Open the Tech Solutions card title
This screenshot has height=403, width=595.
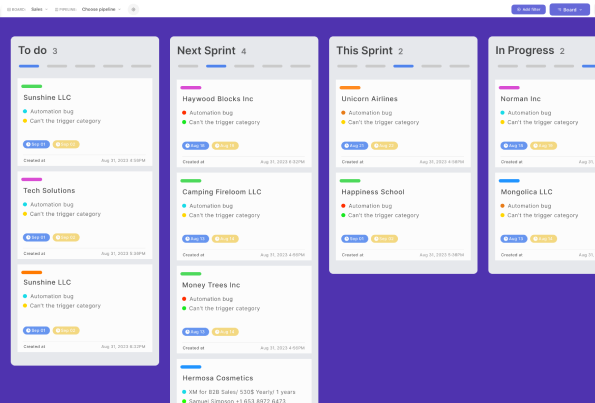click(x=49, y=190)
